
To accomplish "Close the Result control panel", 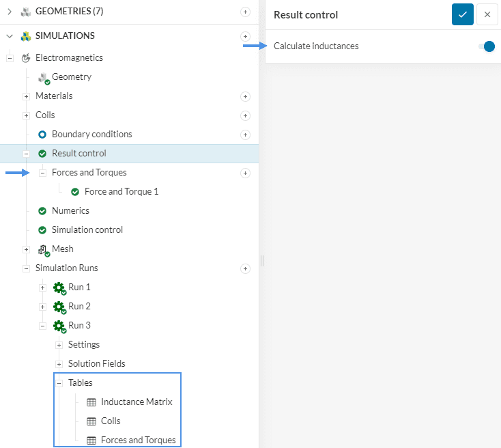I will [487, 14].
